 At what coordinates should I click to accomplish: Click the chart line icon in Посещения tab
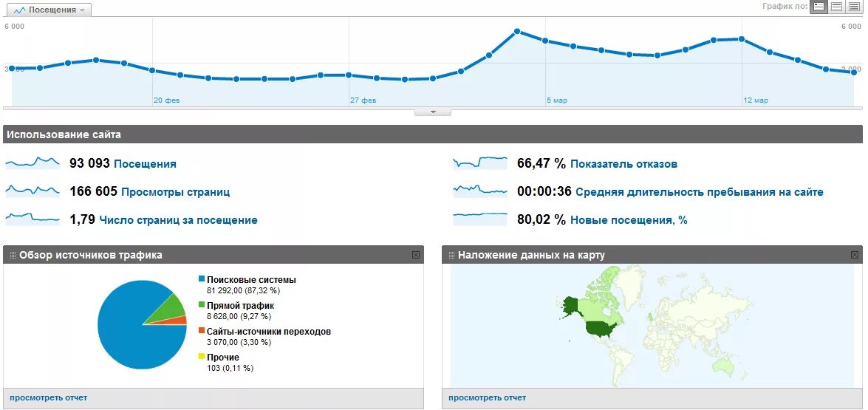19,10
